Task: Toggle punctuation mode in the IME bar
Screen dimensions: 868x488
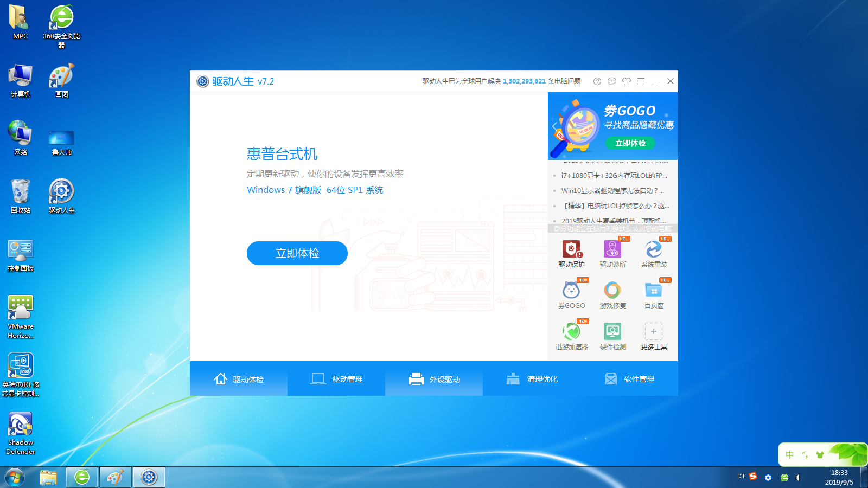Action: tap(805, 455)
